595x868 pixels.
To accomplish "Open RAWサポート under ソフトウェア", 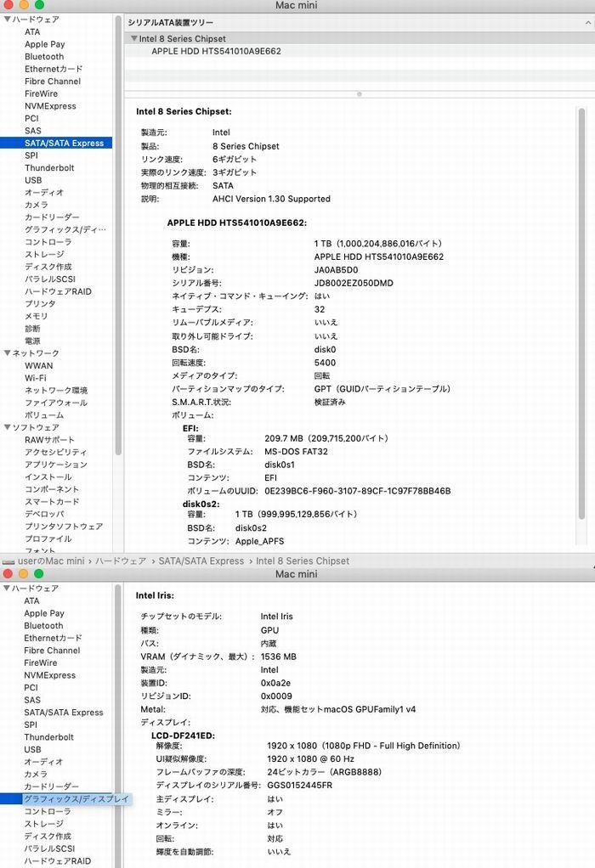I will [x=49, y=440].
